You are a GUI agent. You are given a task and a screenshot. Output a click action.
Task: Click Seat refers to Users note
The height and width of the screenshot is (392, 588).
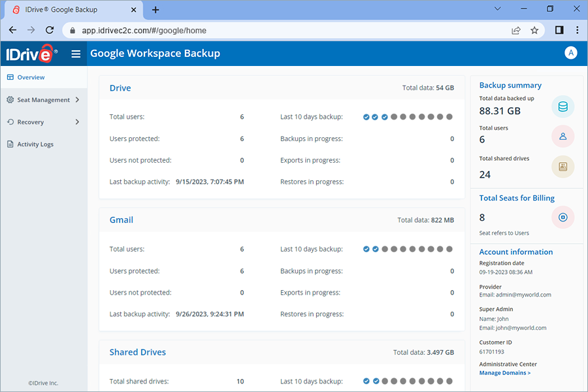(x=504, y=233)
